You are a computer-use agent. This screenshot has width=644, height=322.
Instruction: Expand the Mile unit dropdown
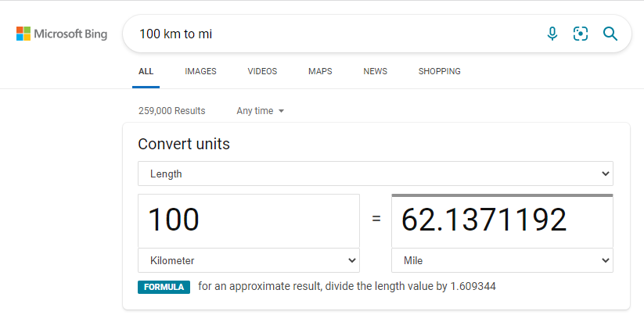[502, 260]
